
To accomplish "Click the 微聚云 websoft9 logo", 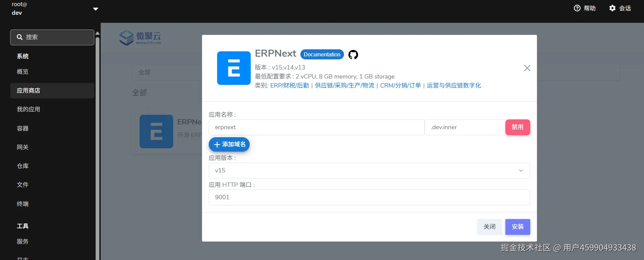I will (140, 38).
